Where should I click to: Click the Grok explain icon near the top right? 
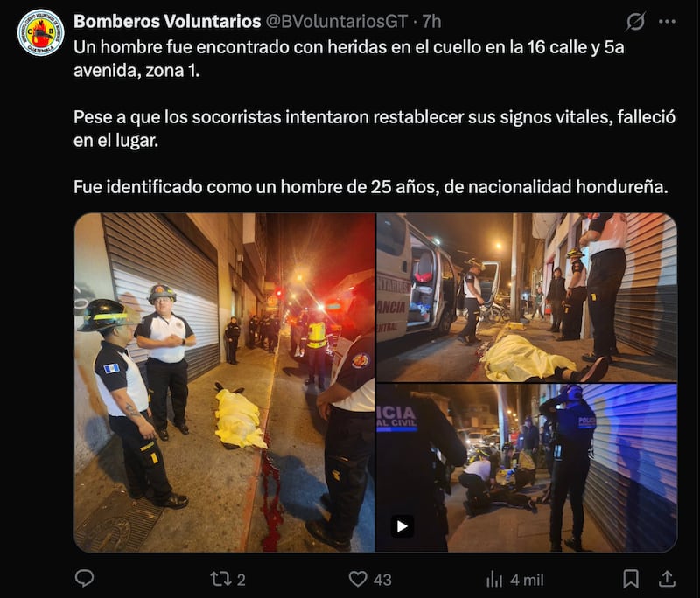coord(635,21)
